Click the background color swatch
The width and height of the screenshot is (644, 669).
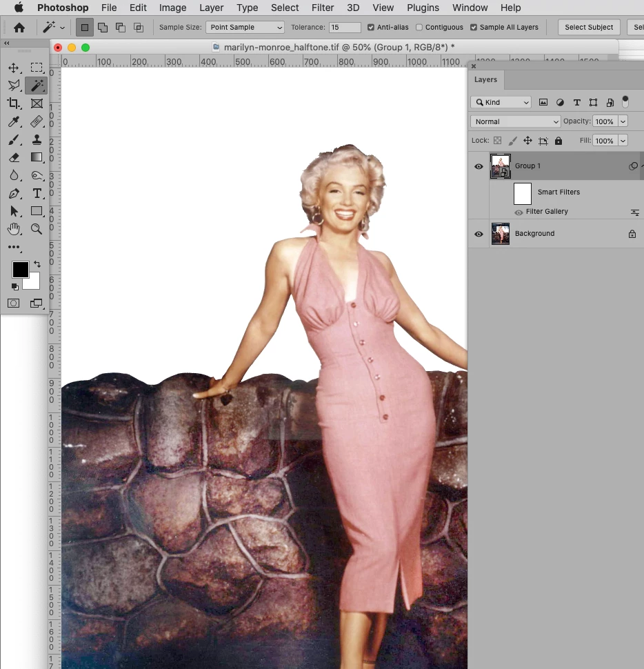click(33, 283)
